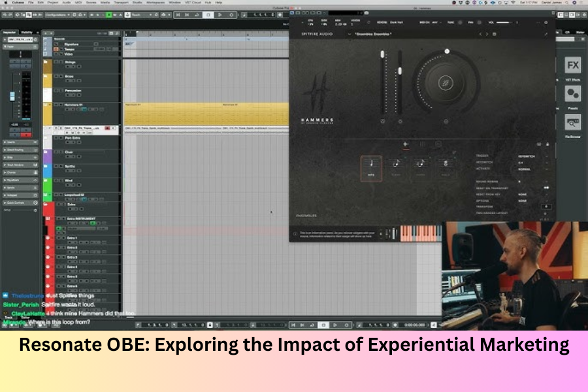
Task: Switch to the Inspector tab
Action: click(9, 32)
